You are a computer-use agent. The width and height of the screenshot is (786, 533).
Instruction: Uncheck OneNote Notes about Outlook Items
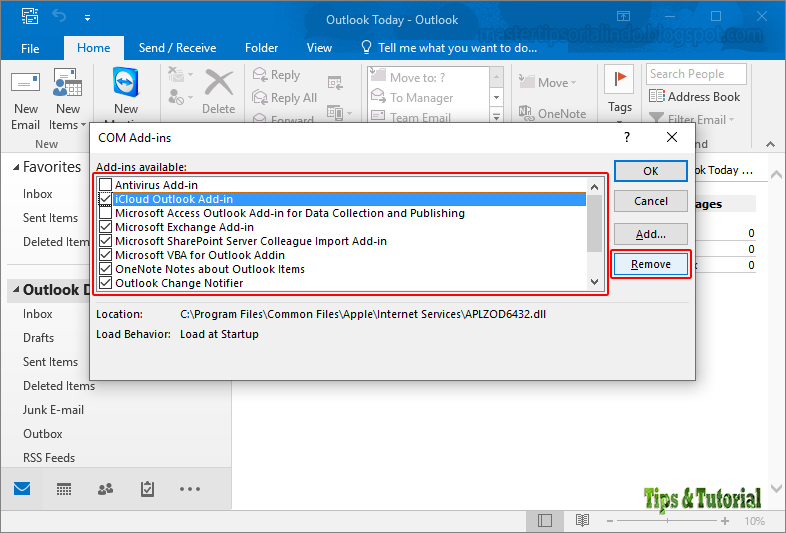click(105, 269)
